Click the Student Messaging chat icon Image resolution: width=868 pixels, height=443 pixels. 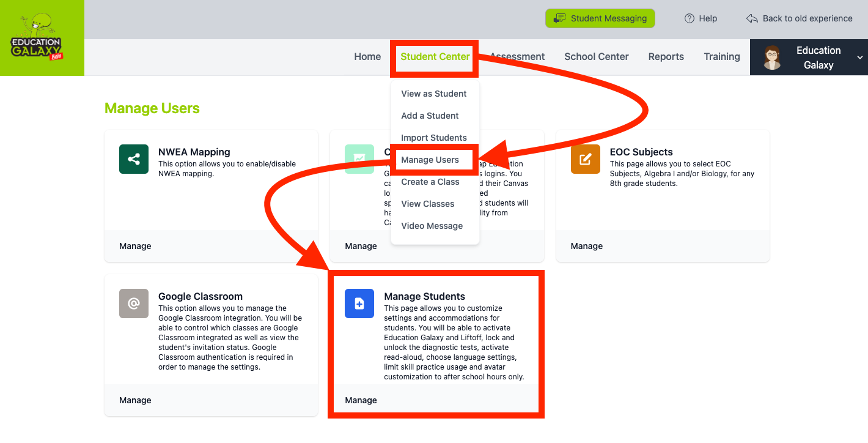click(559, 18)
